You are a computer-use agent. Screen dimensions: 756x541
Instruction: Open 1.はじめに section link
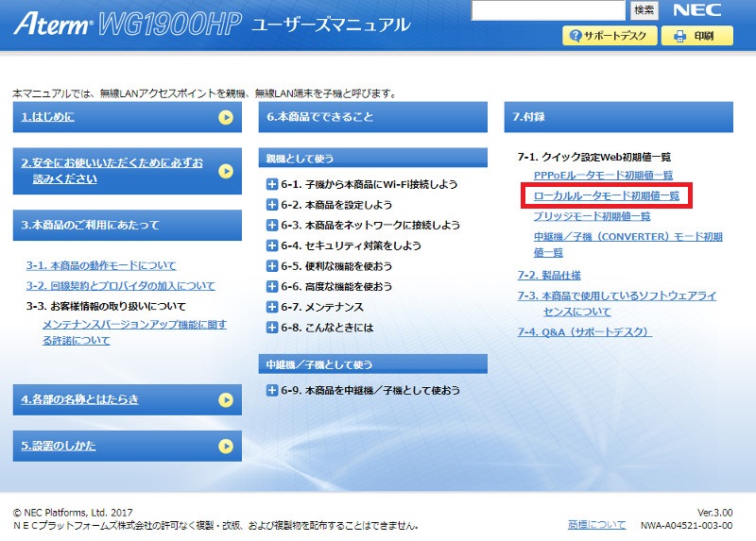coord(48,117)
